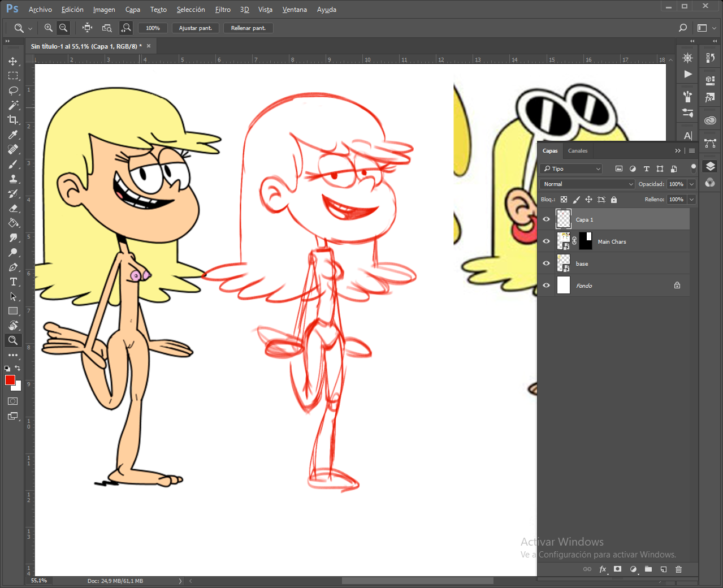Click the Ajustar pant. button
The image size is (723, 588).
click(196, 28)
